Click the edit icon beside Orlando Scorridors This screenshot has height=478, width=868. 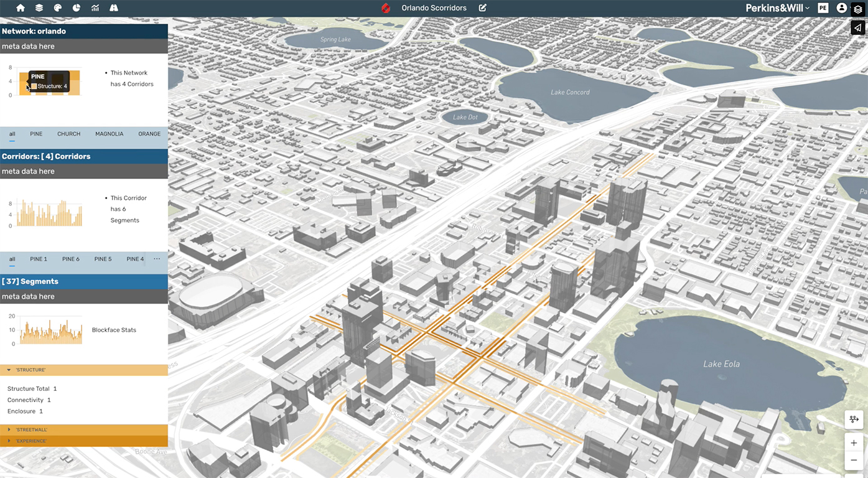(x=483, y=8)
